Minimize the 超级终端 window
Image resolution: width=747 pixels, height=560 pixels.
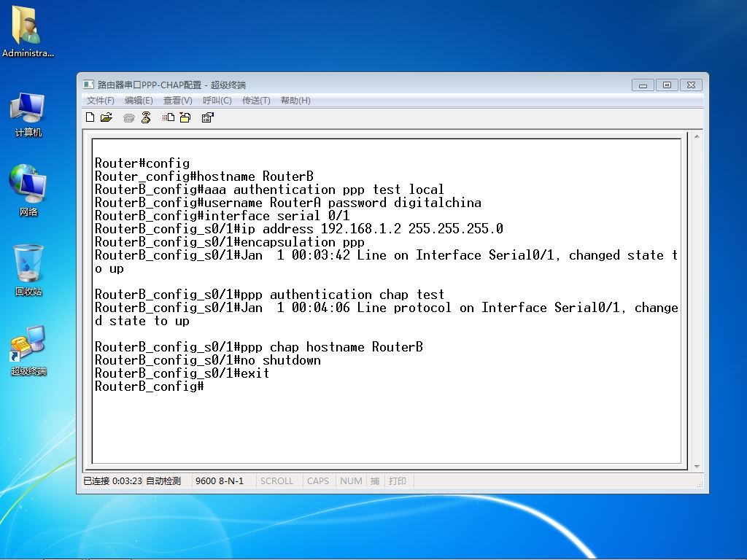tap(643, 85)
